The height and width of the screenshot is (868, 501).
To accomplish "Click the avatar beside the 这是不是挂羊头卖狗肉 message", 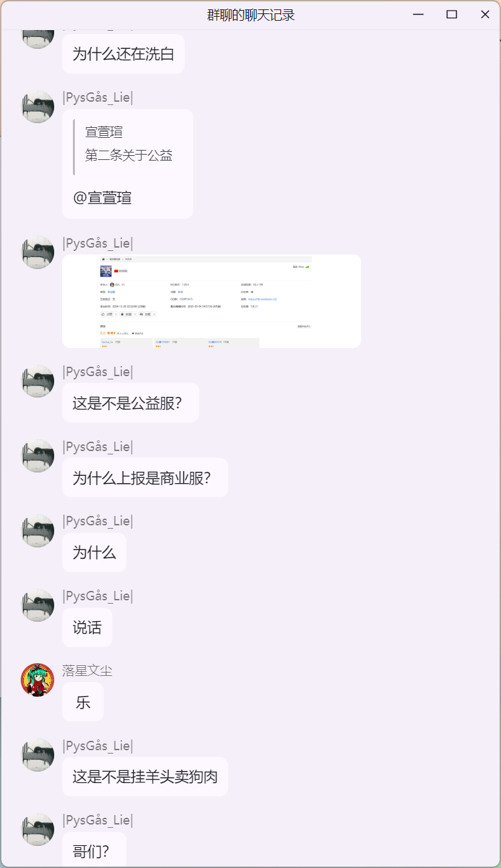I will tap(37, 755).
